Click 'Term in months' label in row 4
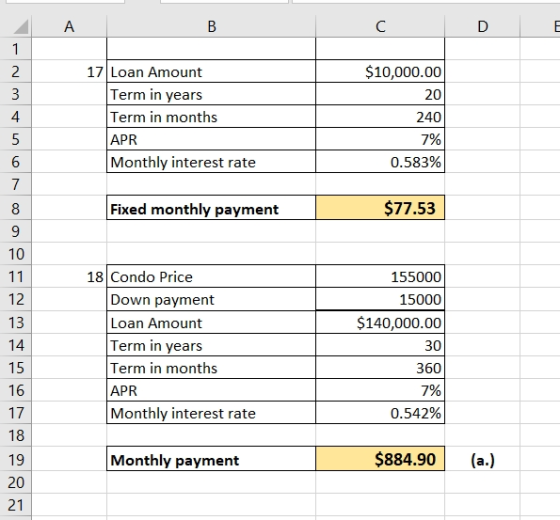560x520 pixels. click(x=164, y=117)
